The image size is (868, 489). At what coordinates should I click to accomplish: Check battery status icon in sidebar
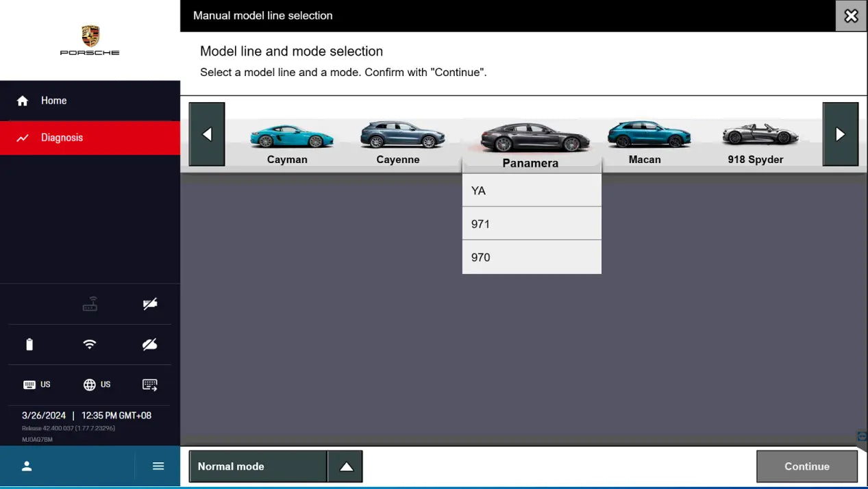coord(29,344)
